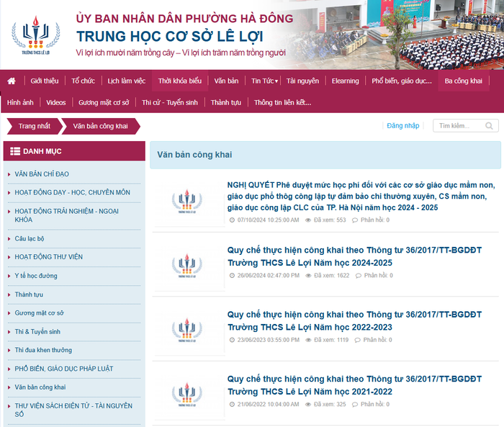
Task: Open Thành tựu in the top navigation
Action: tap(226, 102)
